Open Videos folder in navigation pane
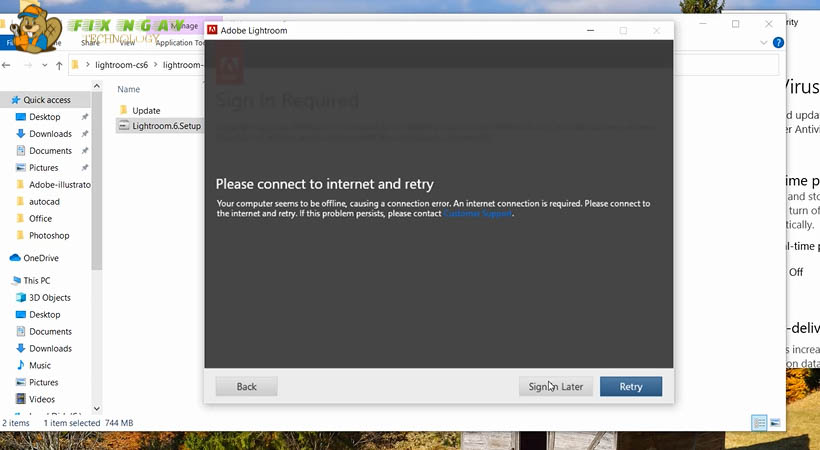 click(42, 399)
